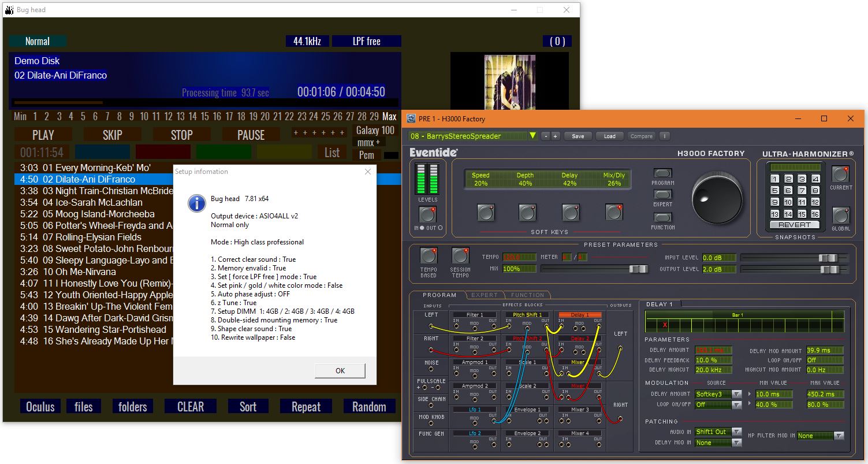The image size is (868, 464).
Task: Click the LEFT output jack
Action: [x=620, y=348]
